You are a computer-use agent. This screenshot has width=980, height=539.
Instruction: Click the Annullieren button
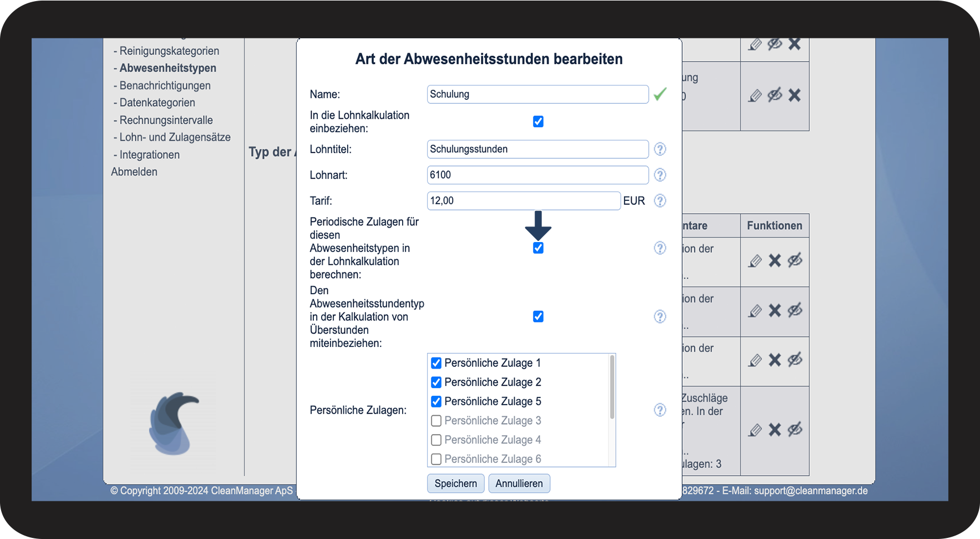pyautogui.click(x=519, y=483)
